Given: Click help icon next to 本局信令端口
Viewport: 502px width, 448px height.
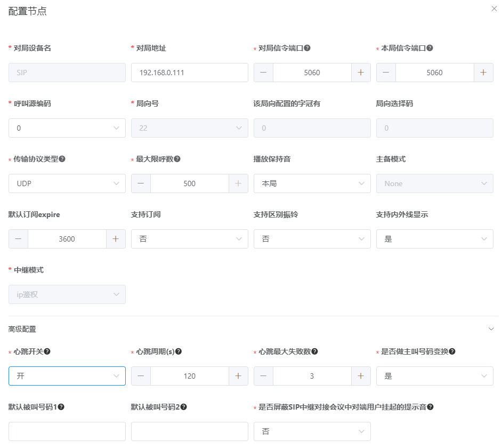Looking at the screenshot, I should [x=430, y=48].
